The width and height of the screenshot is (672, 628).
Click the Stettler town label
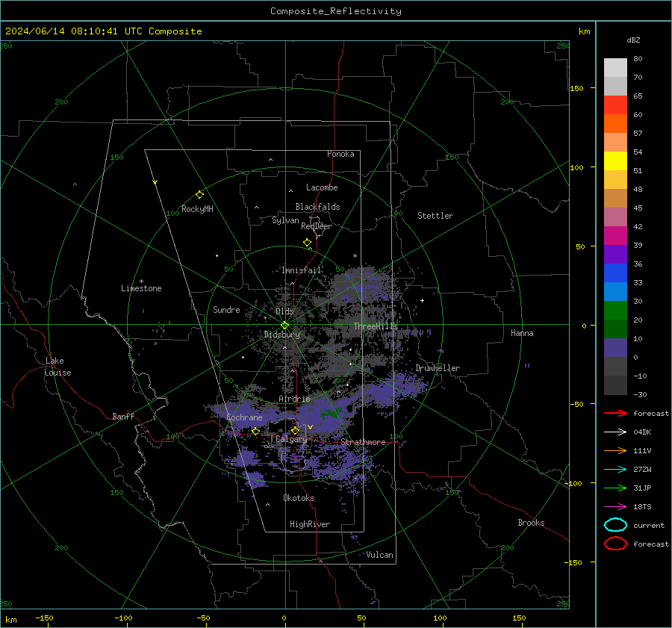[435, 216]
